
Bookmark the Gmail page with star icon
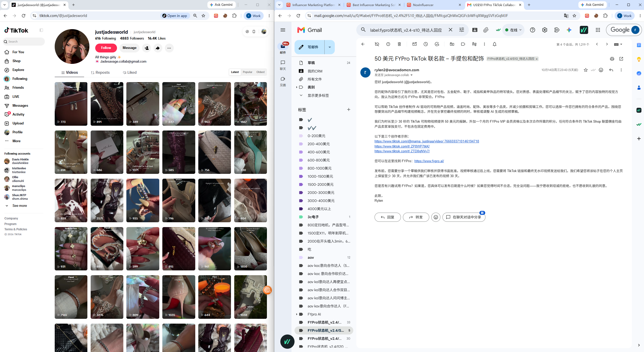(574, 16)
